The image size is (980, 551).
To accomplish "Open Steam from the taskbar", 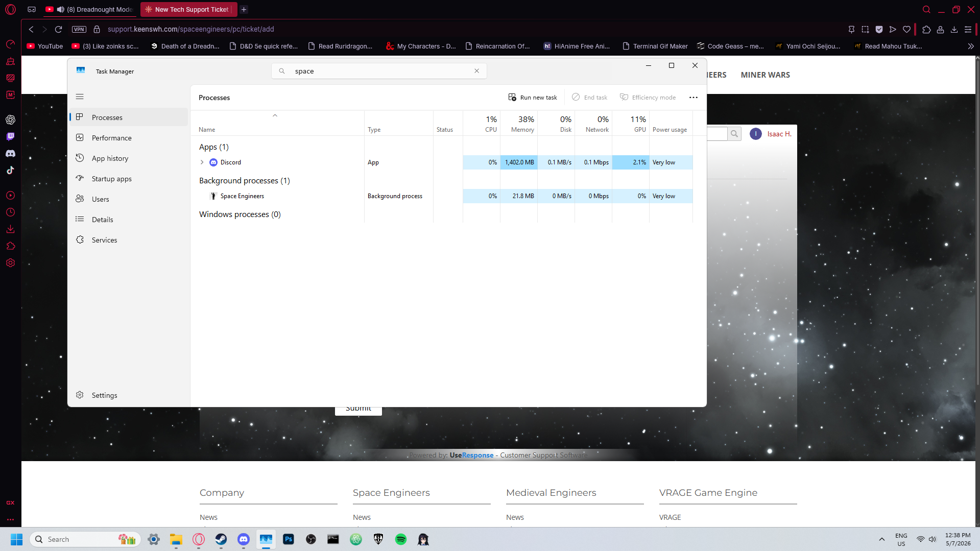I will click(221, 539).
